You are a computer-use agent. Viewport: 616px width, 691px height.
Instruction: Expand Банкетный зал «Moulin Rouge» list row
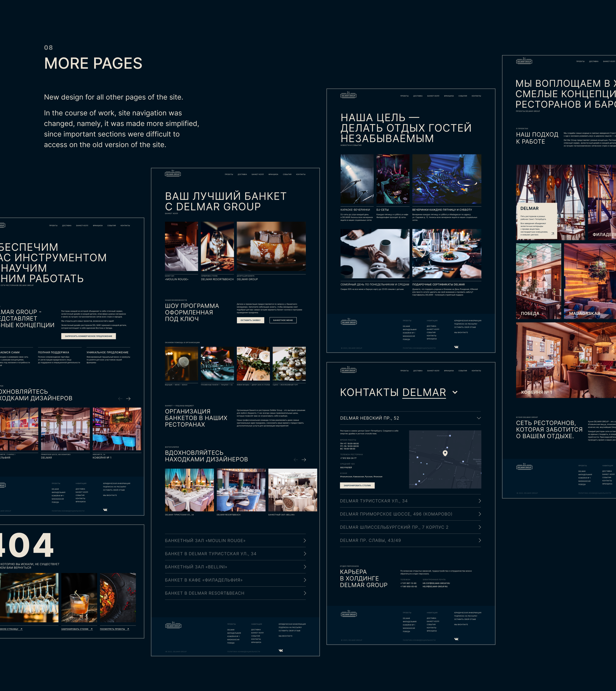point(305,541)
